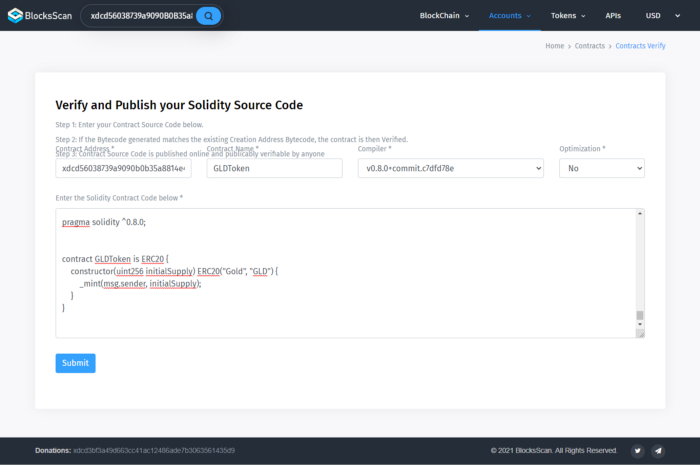This screenshot has width=700, height=465.
Task: Click the Home breadcrumb link
Action: click(x=554, y=46)
